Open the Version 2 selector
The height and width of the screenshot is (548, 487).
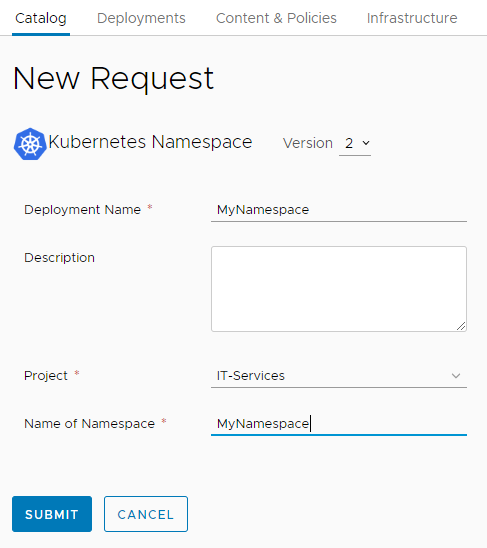tap(355, 143)
